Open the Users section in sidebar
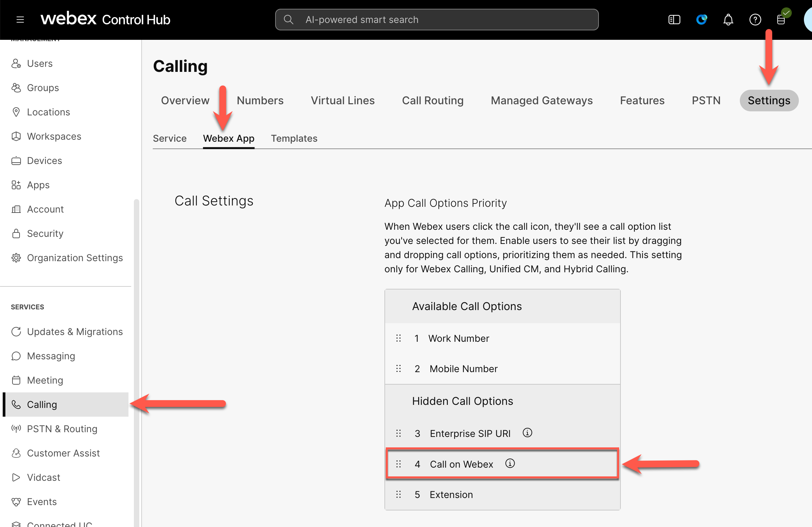The height and width of the screenshot is (527, 812). click(x=39, y=63)
